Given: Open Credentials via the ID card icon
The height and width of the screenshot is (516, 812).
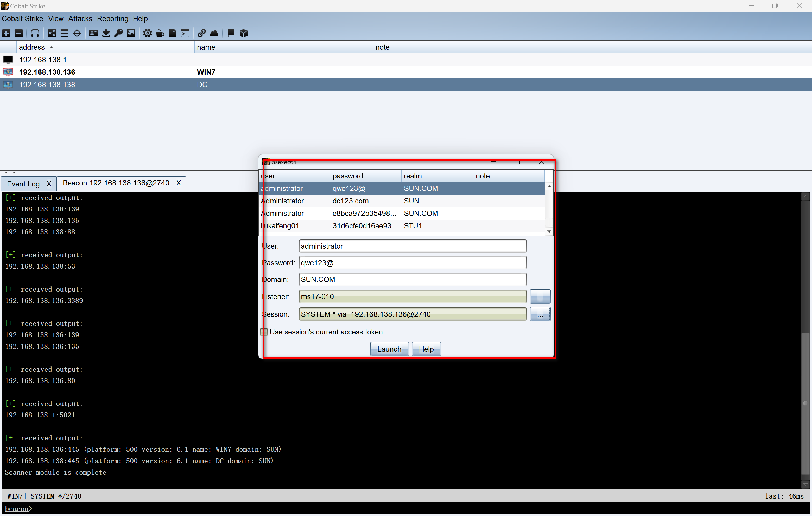Looking at the screenshot, I should (x=93, y=33).
